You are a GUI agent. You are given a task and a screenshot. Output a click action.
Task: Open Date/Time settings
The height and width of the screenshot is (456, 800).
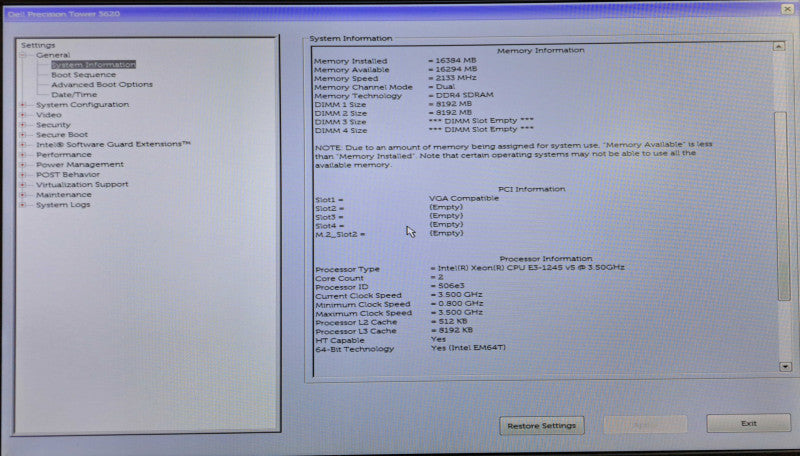(74, 95)
